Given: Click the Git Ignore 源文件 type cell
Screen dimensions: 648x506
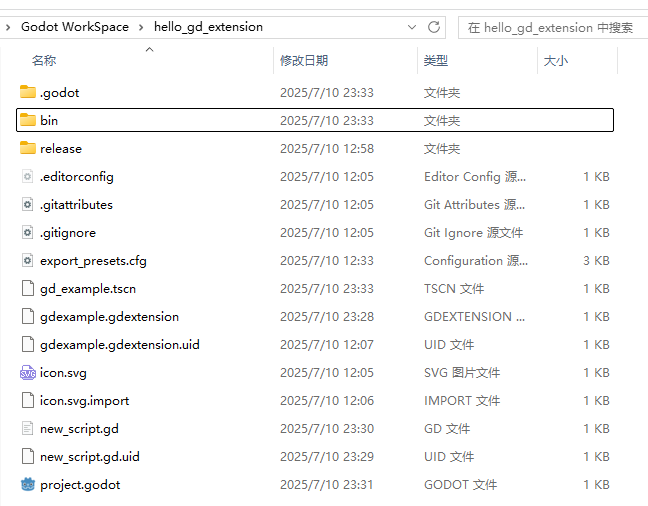Looking at the screenshot, I should (474, 233).
